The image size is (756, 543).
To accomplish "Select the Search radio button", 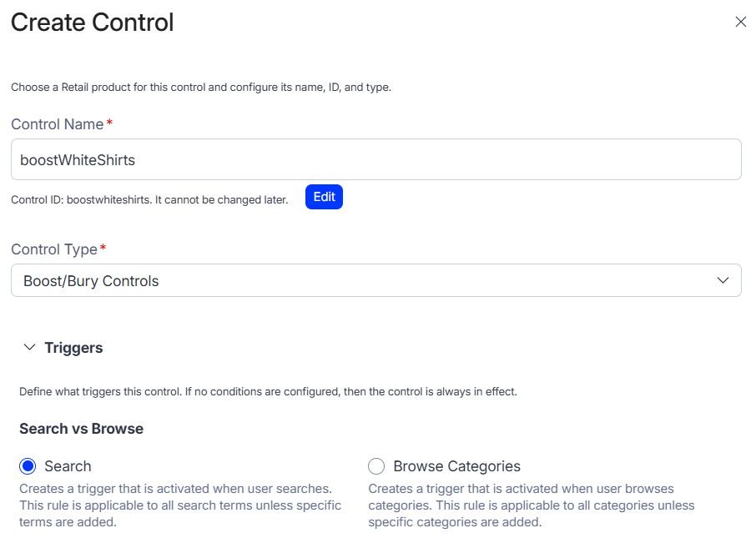I will click(x=28, y=466).
